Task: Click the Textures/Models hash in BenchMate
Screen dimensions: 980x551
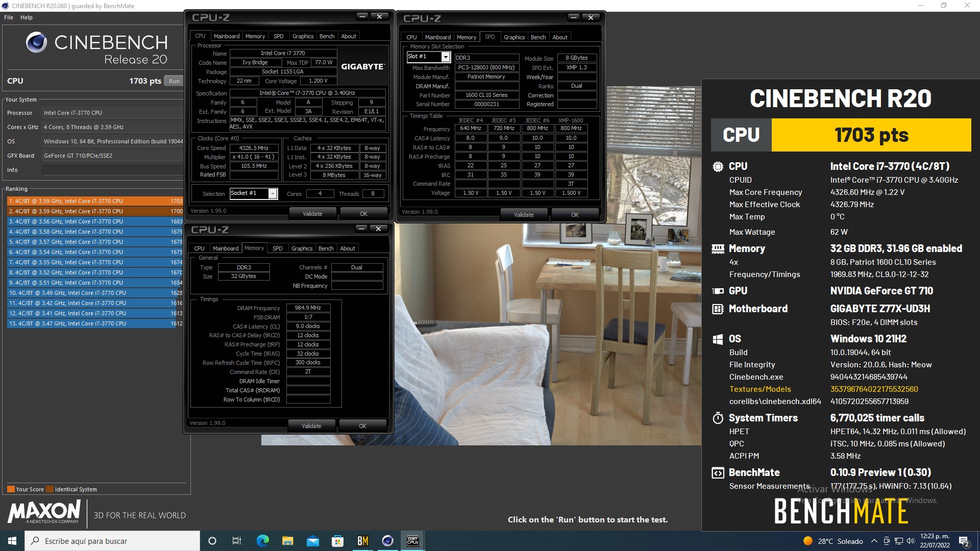Action: [x=874, y=389]
